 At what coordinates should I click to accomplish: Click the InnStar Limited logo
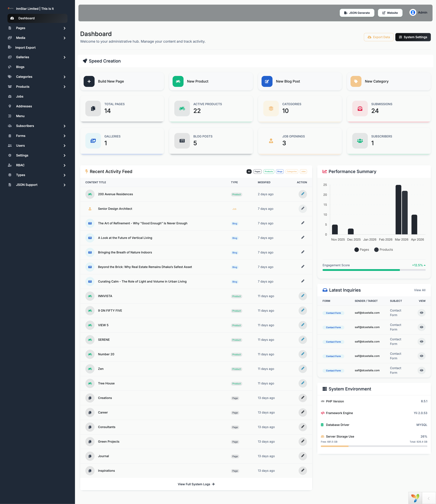11,8
